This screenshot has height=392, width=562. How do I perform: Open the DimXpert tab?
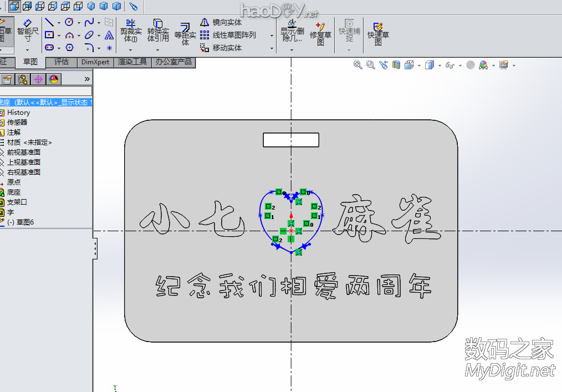click(x=95, y=63)
